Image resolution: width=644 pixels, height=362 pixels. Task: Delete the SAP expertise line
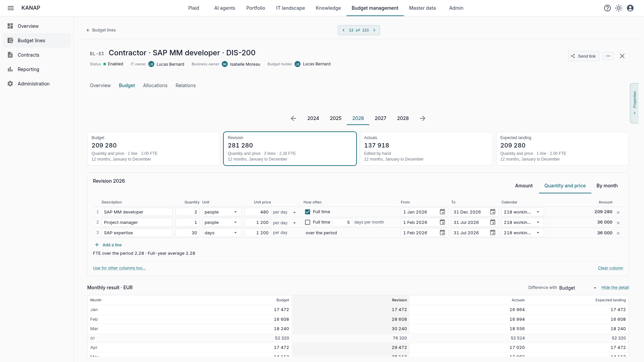(618, 233)
